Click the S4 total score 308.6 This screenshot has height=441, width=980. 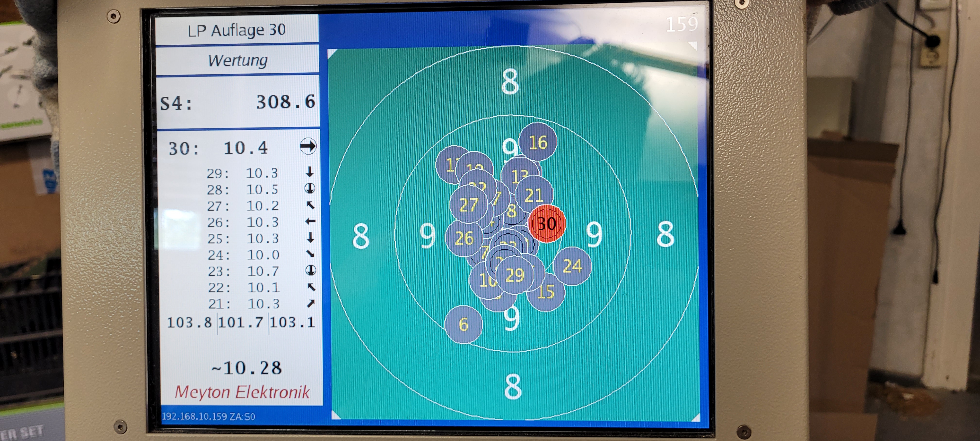(285, 102)
